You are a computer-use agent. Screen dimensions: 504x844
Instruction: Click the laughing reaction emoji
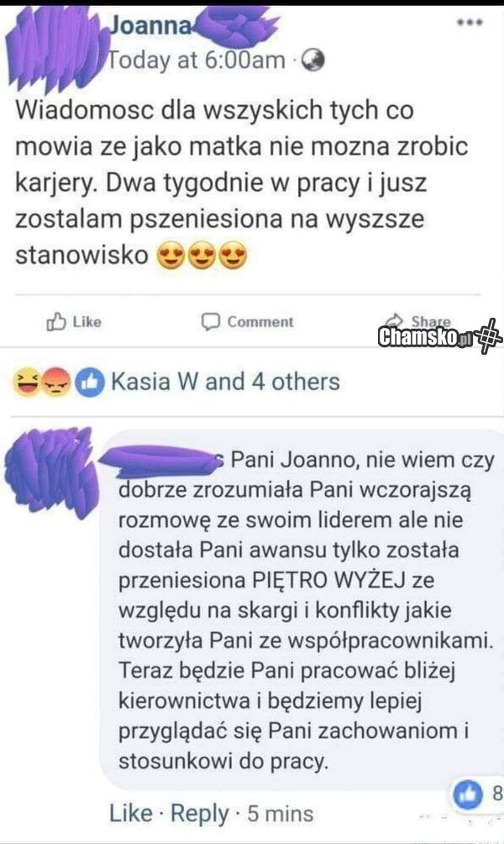(26, 382)
